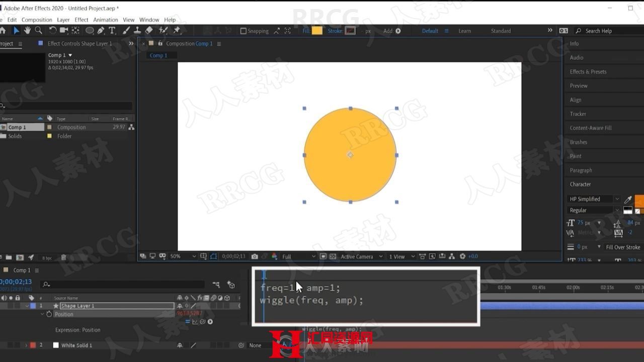Click the yellow Fill color swatch
This screenshot has height=362, width=644.
point(317,31)
